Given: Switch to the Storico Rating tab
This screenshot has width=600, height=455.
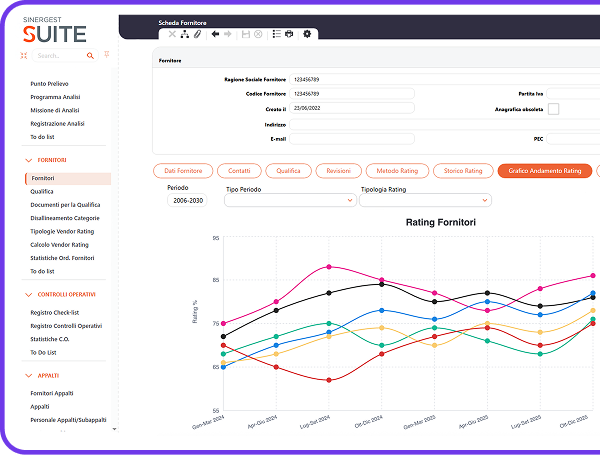Looking at the screenshot, I should pyautogui.click(x=469, y=171).
